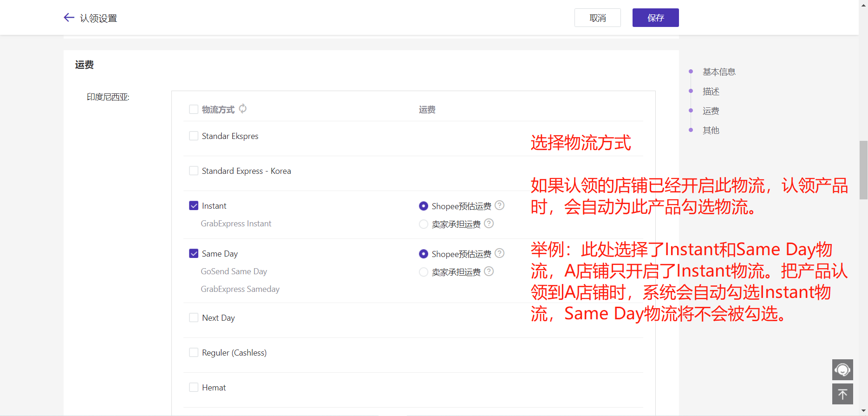868x416 pixels.
Task: Jump to 基本信息 section in side navigation
Action: point(718,72)
